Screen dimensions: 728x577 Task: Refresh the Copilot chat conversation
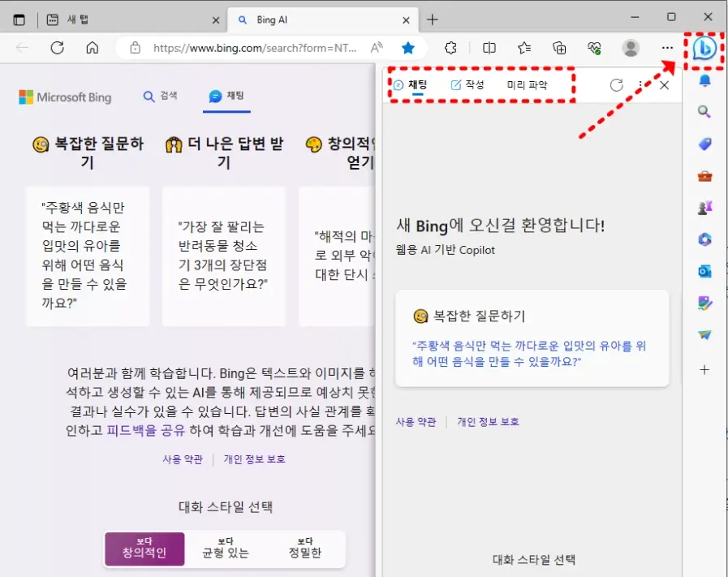616,84
